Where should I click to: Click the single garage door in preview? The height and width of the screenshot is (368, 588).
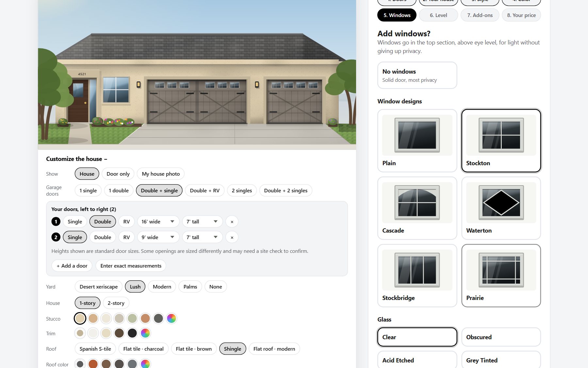[x=295, y=102]
